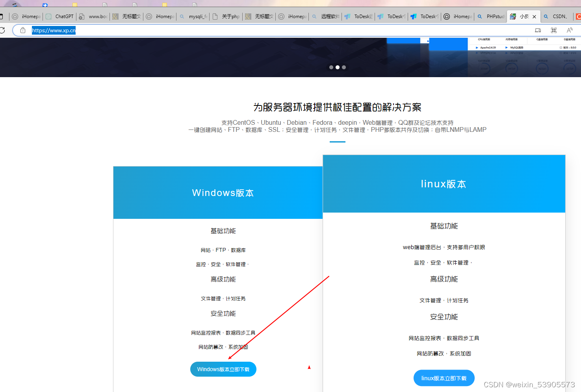The width and height of the screenshot is (581, 392).
Task: Open the QR code grid icon in address bar
Action: [554, 30]
